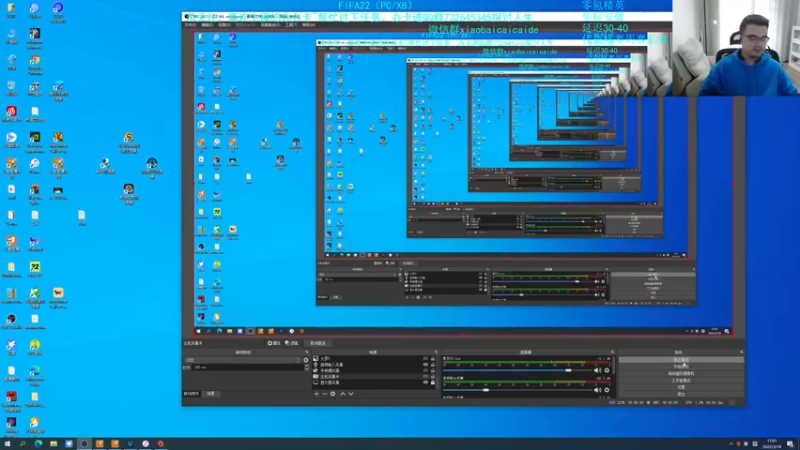Select the display capture source row
The image size is (800, 450).
coord(374,382)
